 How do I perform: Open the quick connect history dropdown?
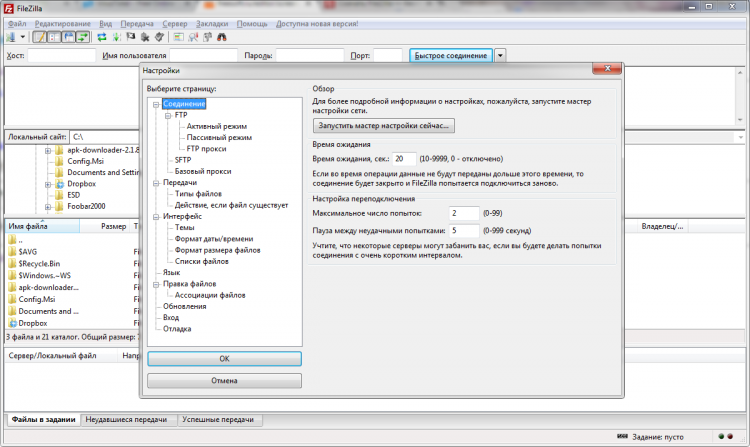pos(500,55)
